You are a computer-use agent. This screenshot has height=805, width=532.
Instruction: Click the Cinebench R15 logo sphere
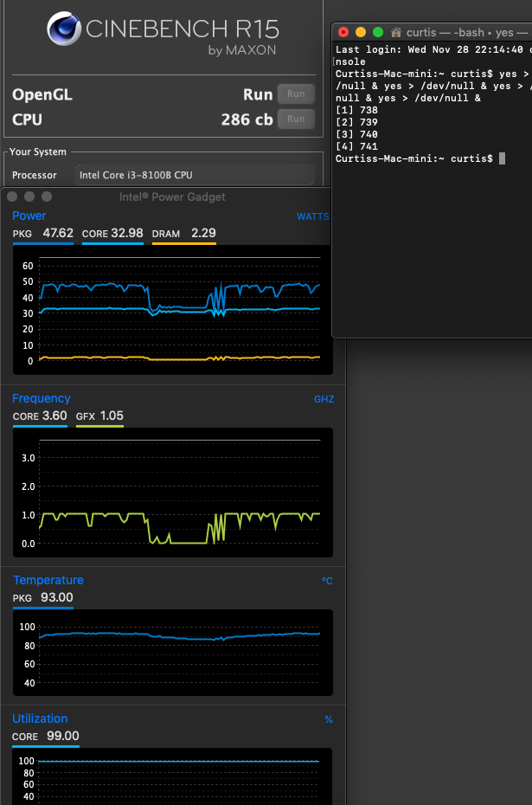tap(64, 29)
